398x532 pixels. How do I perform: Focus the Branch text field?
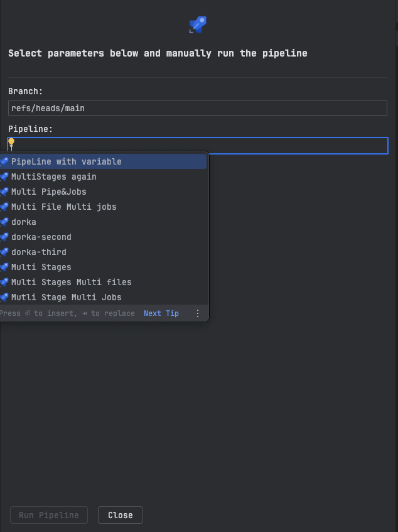pyautogui.click(x=198, y=108)
